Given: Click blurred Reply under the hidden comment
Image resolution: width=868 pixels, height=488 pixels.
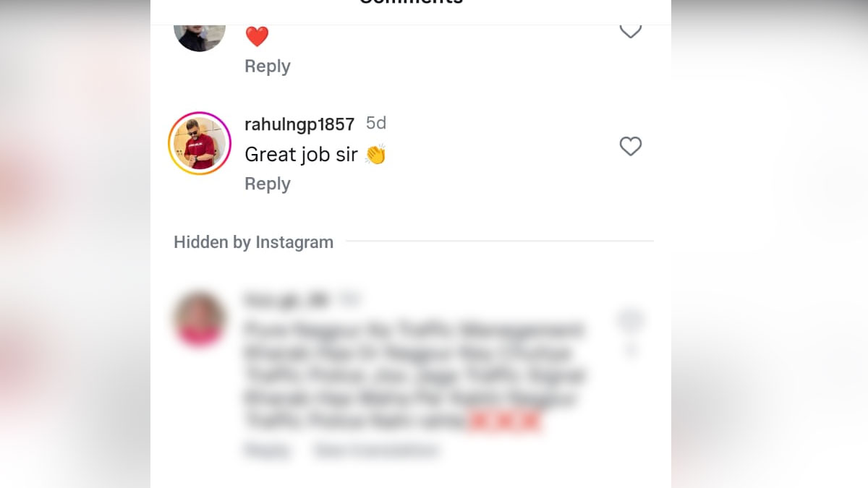Looking at the screenshot, I should pyautogui.click(x=268, y=450).
